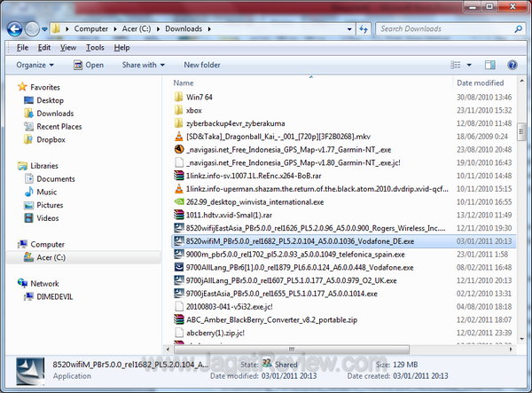Click the search magnifier icon
The image size is (532, 393).
coord(518,29)
